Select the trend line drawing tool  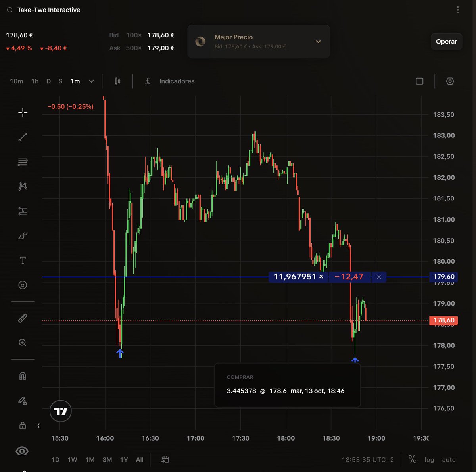pyautogui.click(x=23, y=137)
